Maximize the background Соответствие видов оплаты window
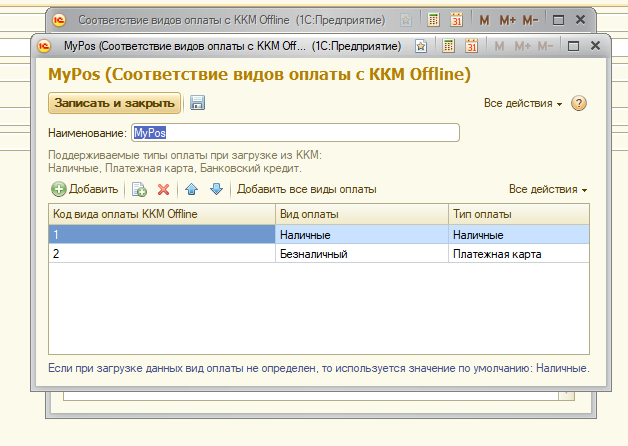628x446 pixels. (x=558, y=20)
